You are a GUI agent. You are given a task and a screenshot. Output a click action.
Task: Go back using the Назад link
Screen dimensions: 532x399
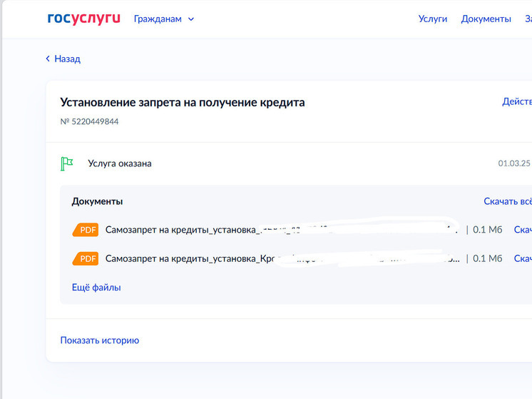[63, 59]
